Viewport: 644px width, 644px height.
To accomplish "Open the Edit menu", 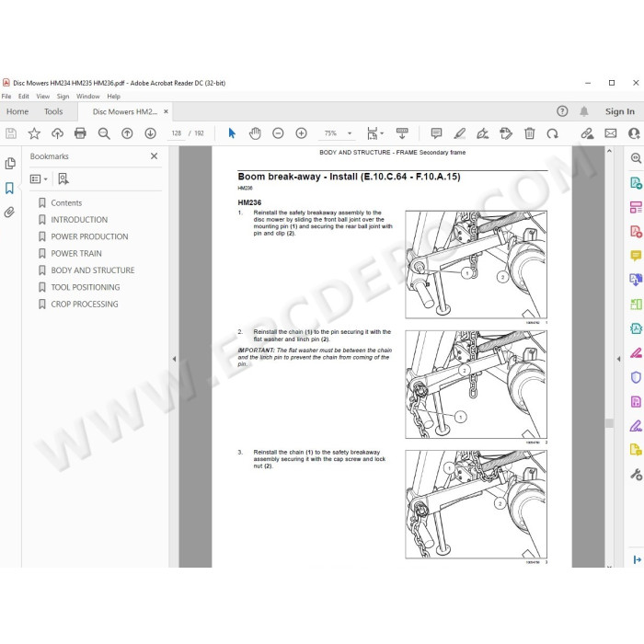I will 23,96.
